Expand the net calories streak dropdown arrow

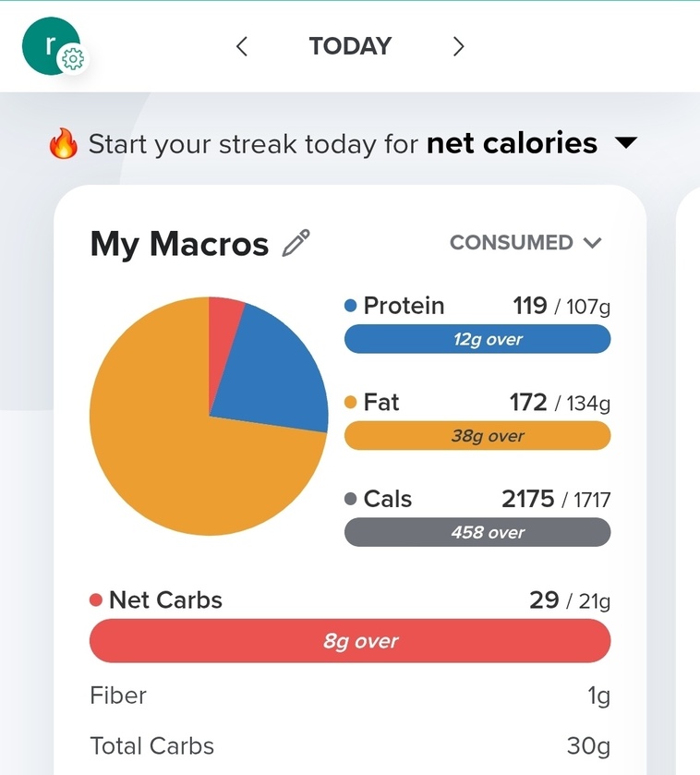pos(626,143)
